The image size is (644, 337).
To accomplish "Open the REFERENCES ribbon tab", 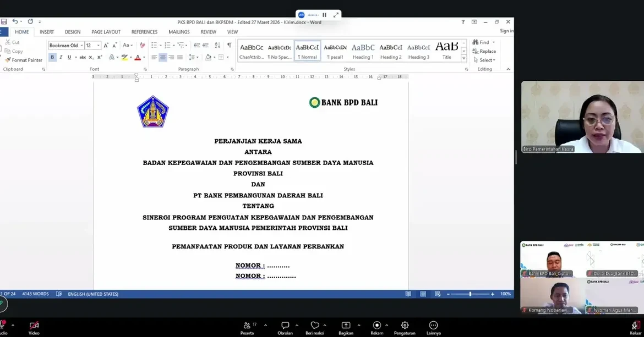I will [144, 32].
